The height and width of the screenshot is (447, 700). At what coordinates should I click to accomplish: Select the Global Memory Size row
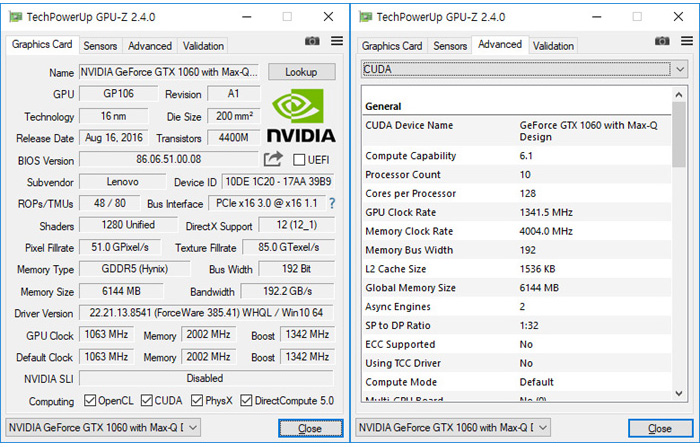click(517, 288)
